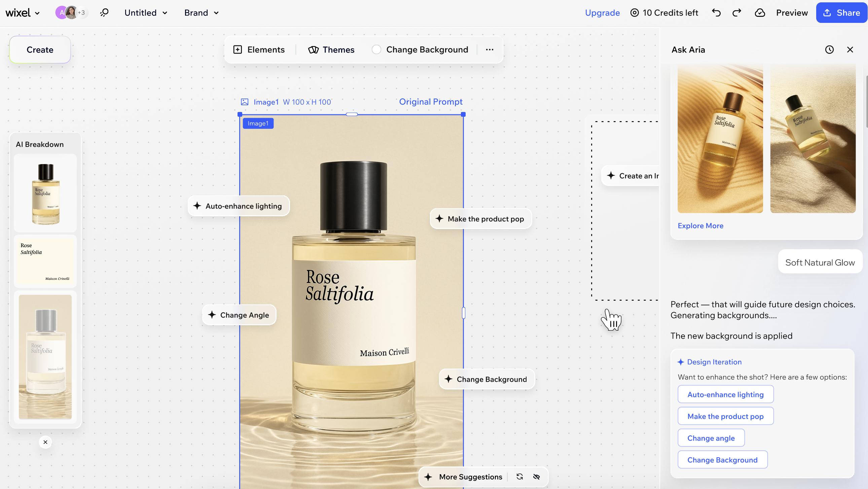Select the grayscale bottle thumbnail in AI Breakdown
868x489 pixels.
45,357
